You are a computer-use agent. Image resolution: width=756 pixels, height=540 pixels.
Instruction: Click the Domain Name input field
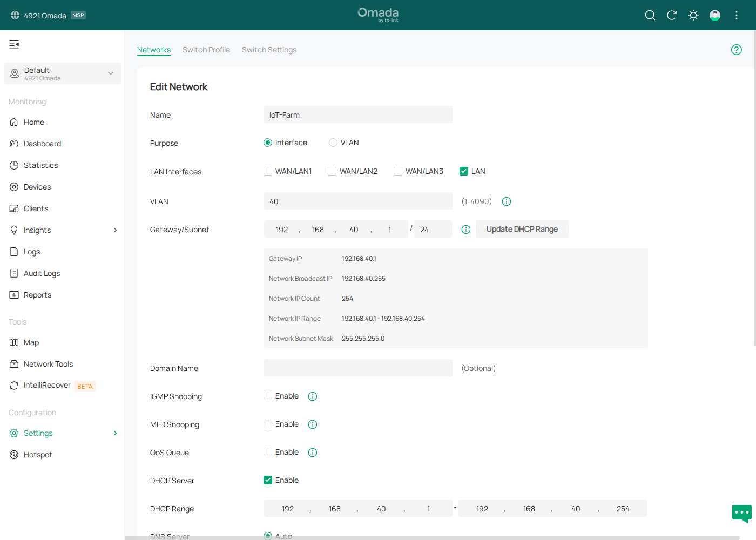coord(357,368)
